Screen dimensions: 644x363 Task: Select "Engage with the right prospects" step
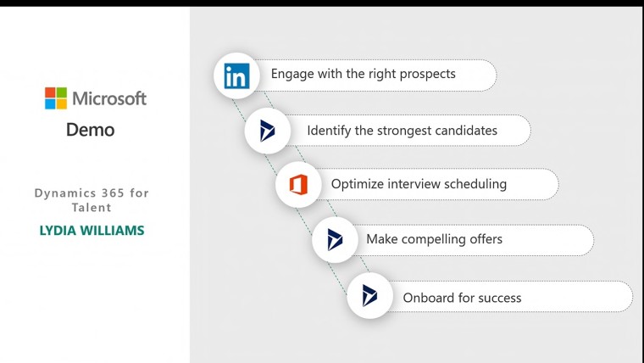pyautogui.click(x=363, y=75)
